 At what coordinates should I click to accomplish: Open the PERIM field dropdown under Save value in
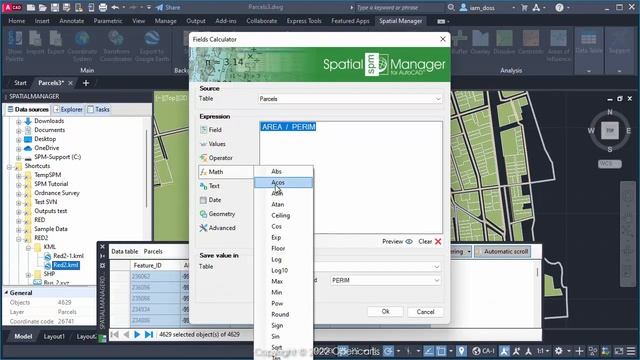coord(385,280)
